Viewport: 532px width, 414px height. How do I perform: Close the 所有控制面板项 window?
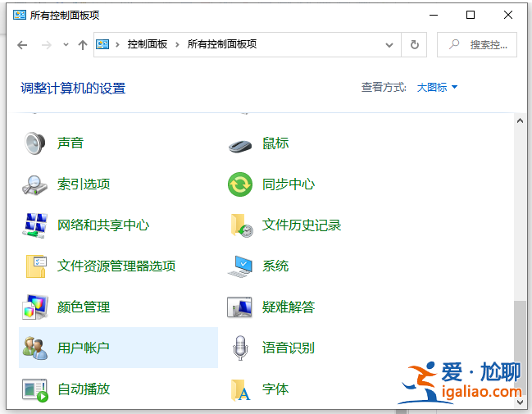pos(508,15)
